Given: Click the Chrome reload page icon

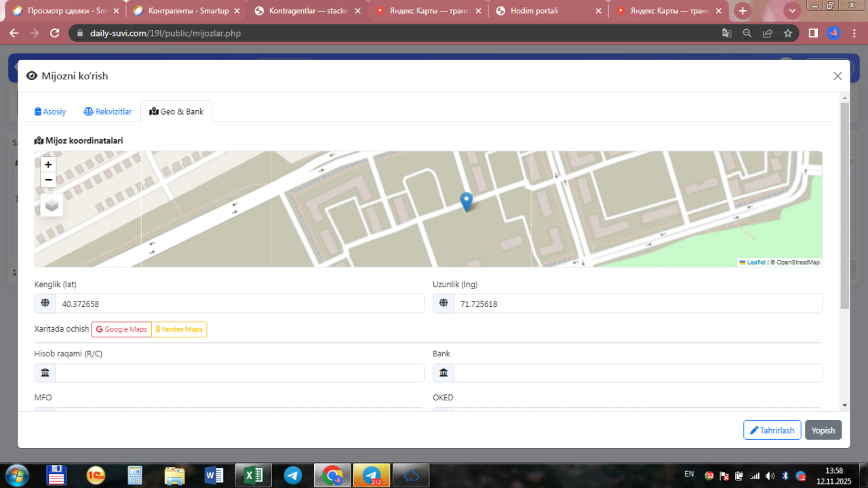Looking at the screenshot, I should [55, 33].
